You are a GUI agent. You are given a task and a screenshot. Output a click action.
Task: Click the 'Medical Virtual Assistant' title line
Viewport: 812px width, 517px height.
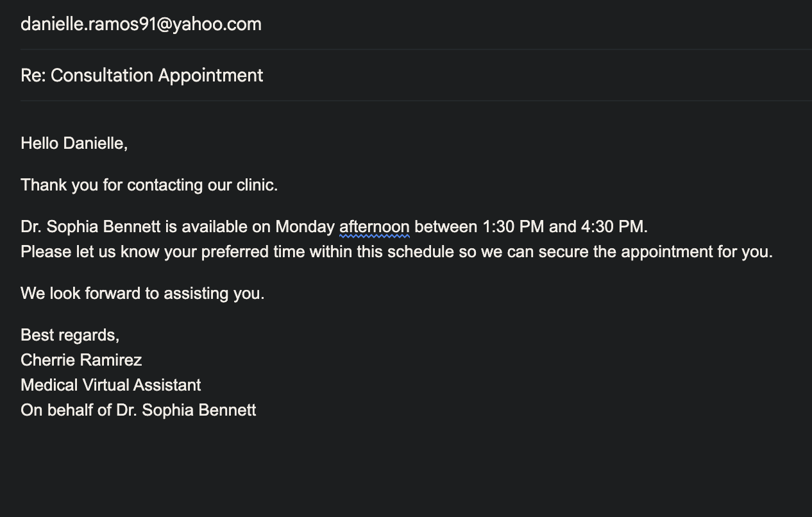(x=111, y=386)
